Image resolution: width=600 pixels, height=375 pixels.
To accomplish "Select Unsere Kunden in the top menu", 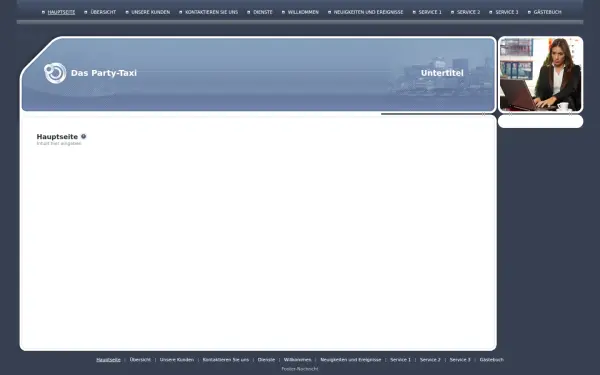I will tap(151, 12).
